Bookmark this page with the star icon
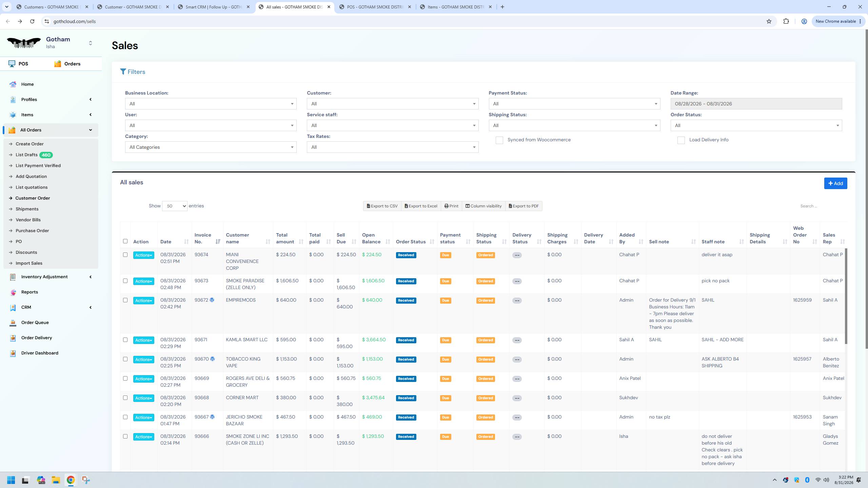This screenshot has width=868, height=488. click(x=769, y=21)
